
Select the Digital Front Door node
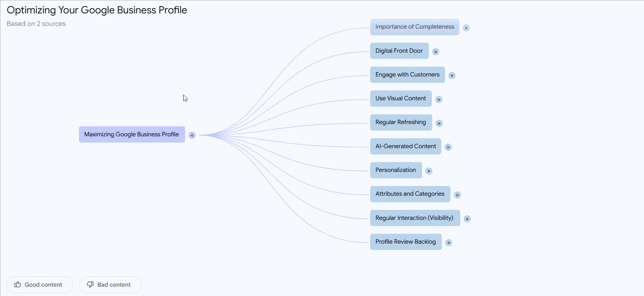pos(399,51)
